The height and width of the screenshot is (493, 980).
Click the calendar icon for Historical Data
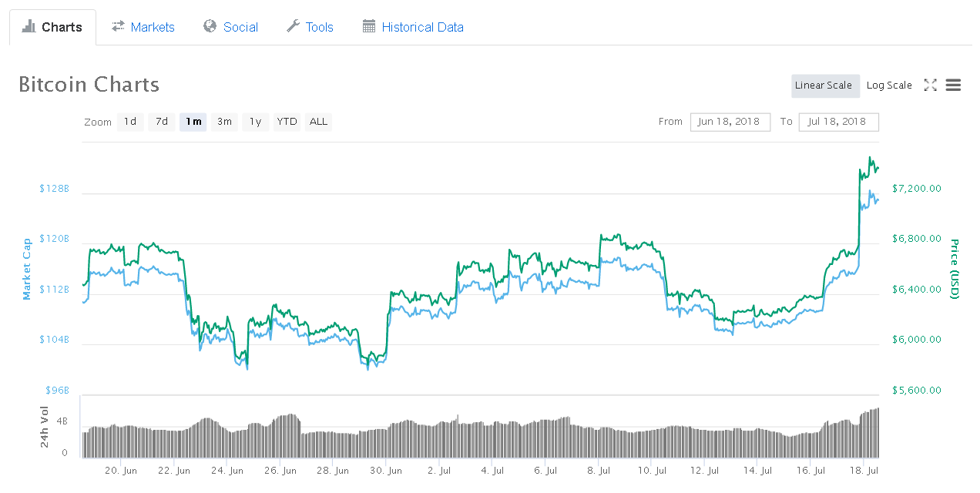(x=369, y=27)
